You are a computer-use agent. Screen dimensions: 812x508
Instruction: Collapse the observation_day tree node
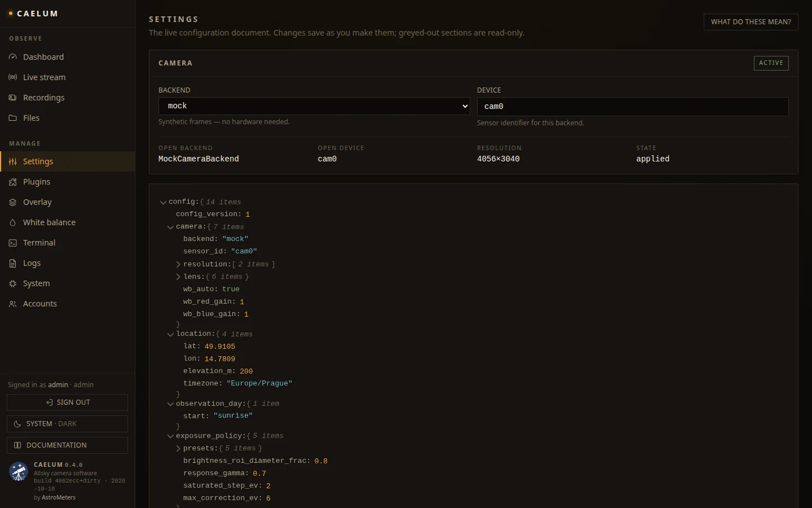[170, 404]
